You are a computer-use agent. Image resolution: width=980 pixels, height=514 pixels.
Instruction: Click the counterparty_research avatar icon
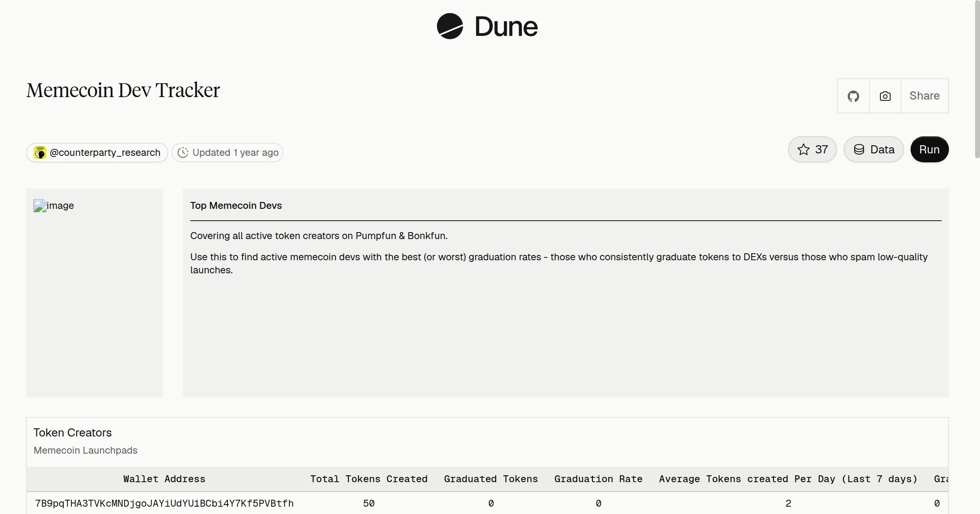point(40,153)
